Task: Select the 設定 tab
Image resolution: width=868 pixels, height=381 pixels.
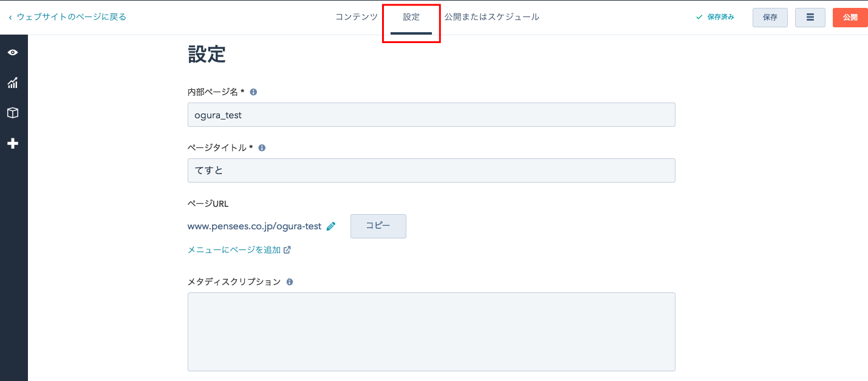Action: (x=411, y=17)
